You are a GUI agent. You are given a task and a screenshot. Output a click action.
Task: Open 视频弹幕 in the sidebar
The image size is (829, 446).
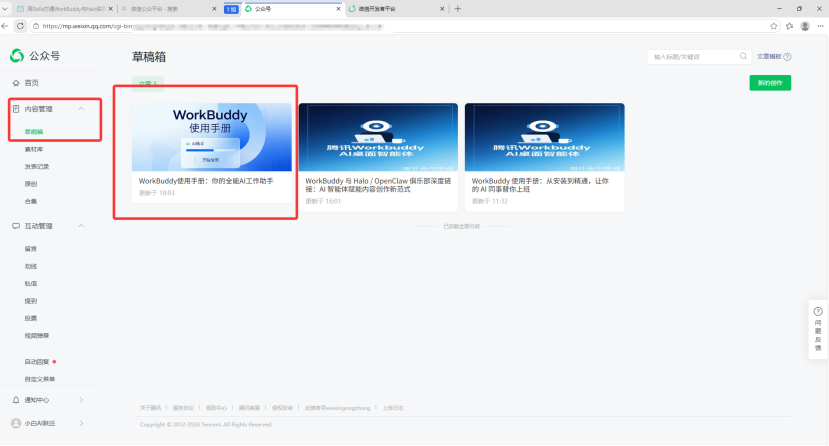point(36,336)
